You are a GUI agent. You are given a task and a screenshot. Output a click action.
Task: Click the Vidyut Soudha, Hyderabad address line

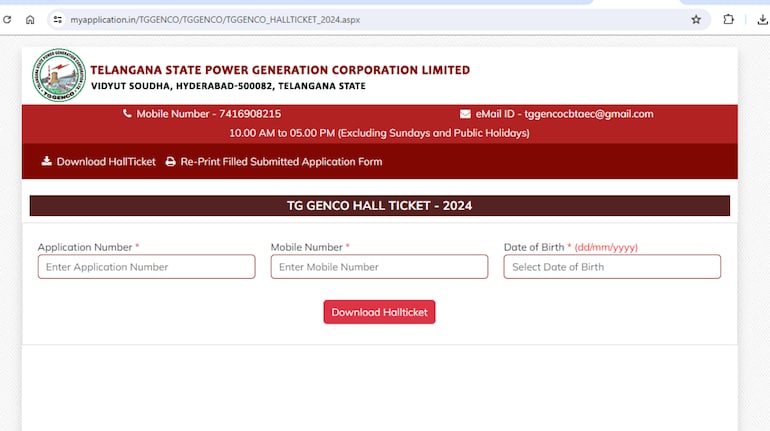click(228, 86)
